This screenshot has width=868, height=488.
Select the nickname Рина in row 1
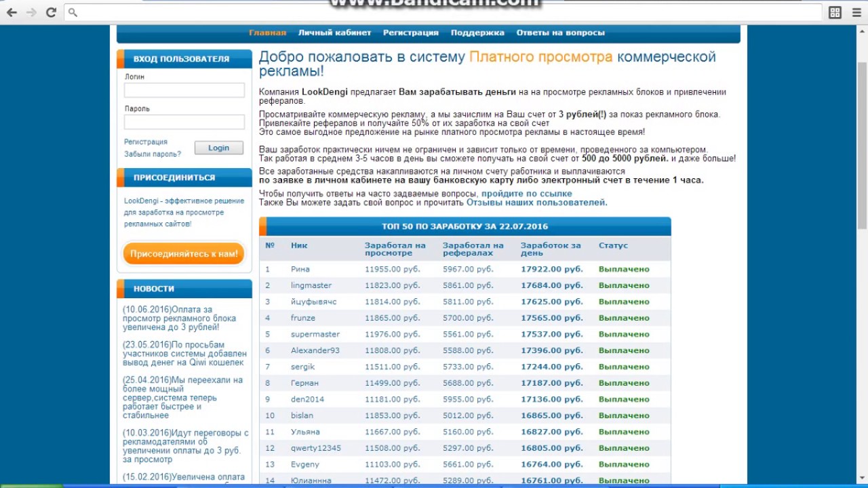300,269
